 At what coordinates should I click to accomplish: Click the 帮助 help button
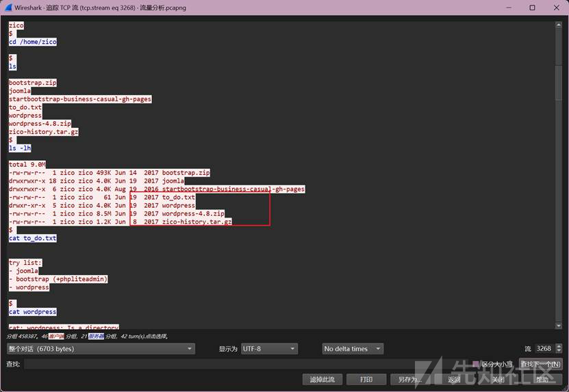point(542,380)
